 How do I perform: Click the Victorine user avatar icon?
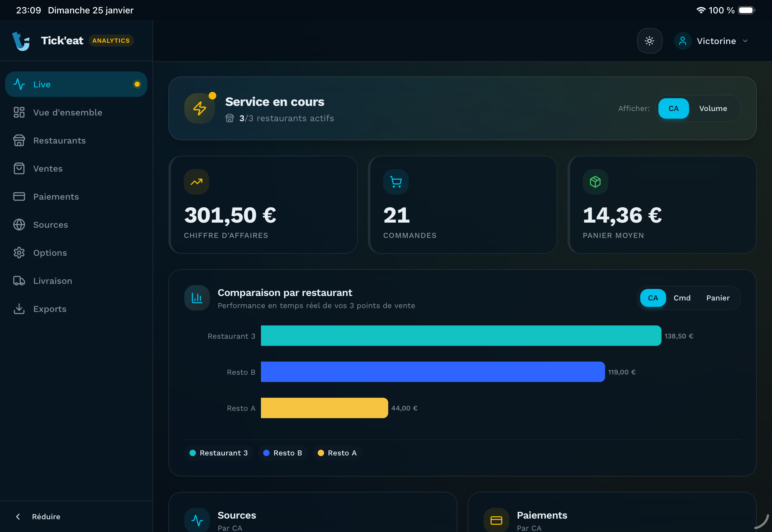[682, 41]
